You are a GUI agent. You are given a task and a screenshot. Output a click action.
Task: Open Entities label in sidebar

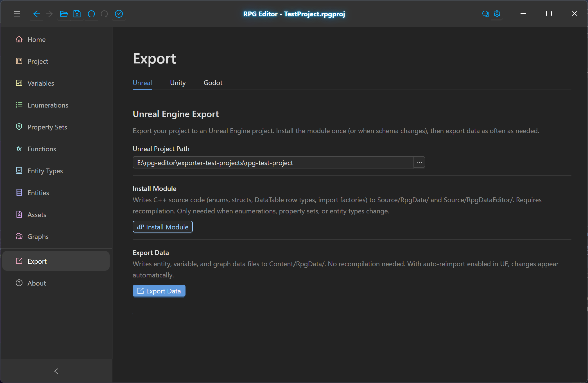(38, 193)
